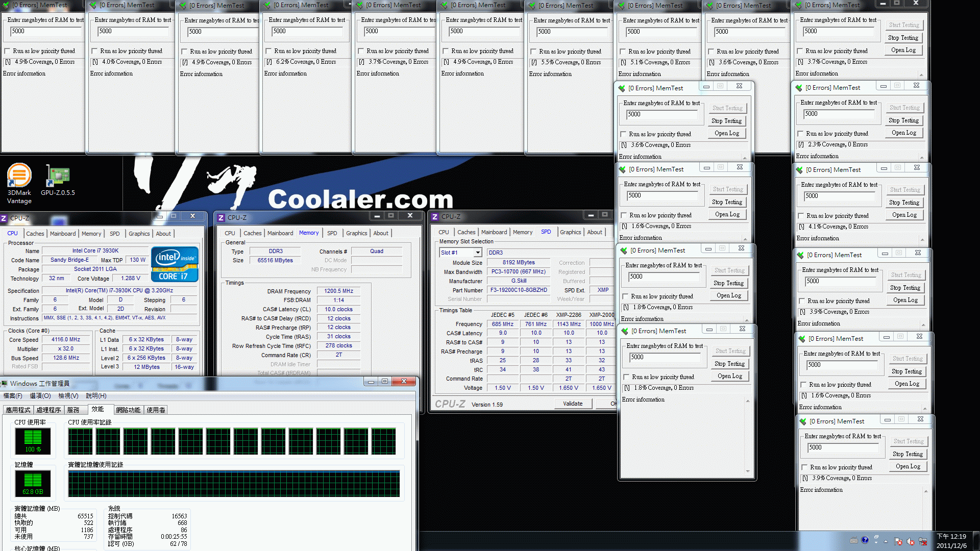The height and width of the screenshot is (551, 980).
Task: Switch Task Manager to 應用程式 tab
Action: (18, 410)
